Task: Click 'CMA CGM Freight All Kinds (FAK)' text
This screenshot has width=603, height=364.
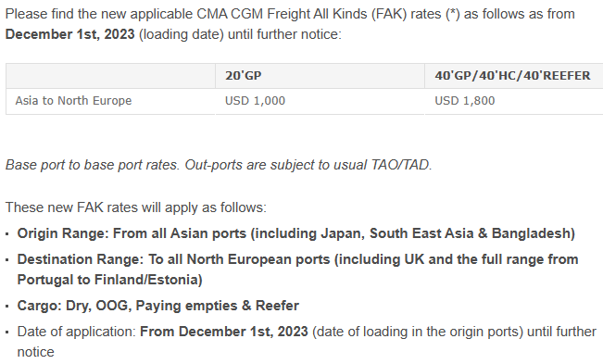Action: (x=302, y=14)
